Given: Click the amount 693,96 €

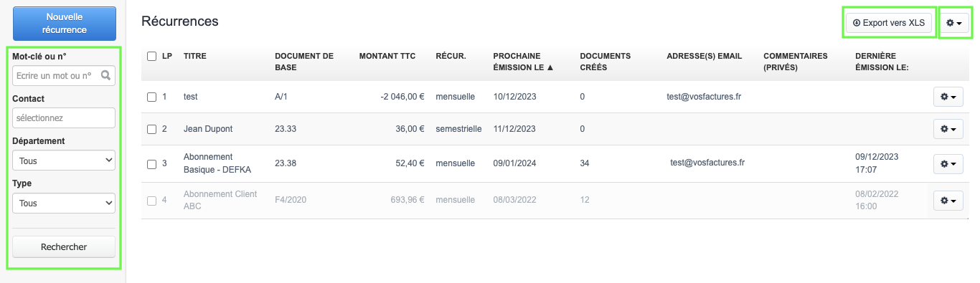Looking at the screenshot, I should [407, 200].
